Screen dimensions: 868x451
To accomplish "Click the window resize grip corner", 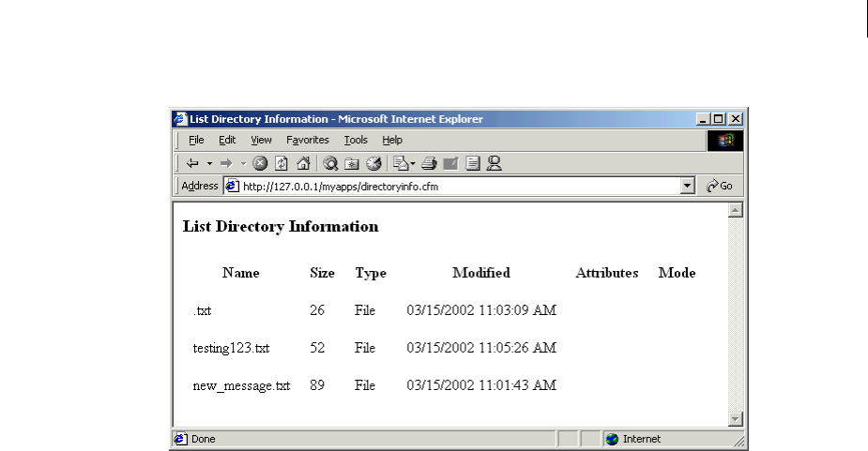I will pyautogui.click(x=739, y=441).
